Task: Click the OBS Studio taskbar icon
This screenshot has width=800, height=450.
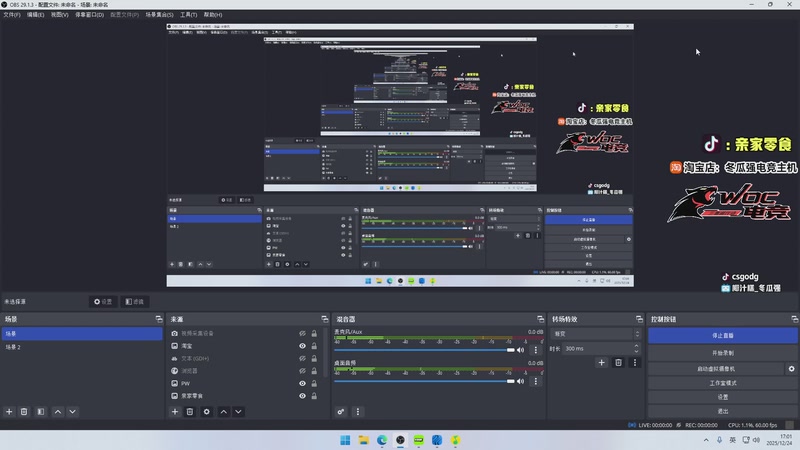Action: tap(401, 440)
